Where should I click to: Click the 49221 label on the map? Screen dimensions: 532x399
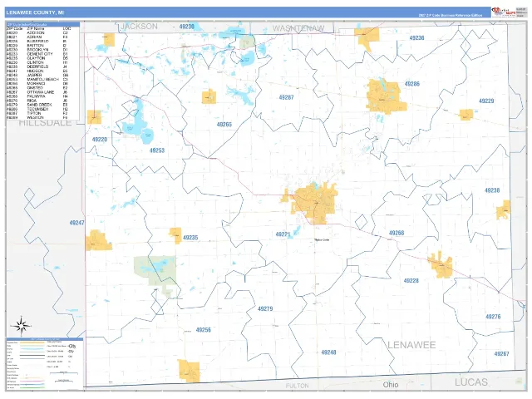click(x=283, y=234)
